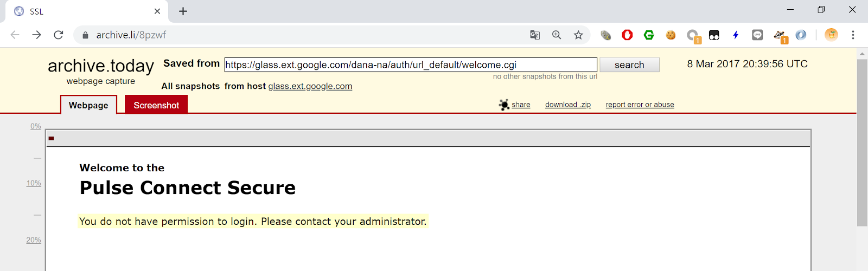Click the download .zip link
The height and width of the screenshot is (271, 868).
(568, 105)
